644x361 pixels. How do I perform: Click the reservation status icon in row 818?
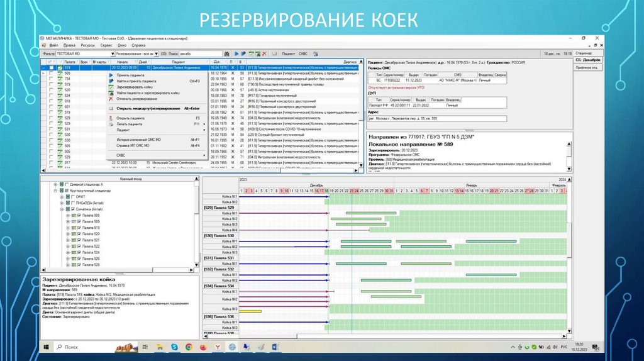point(60,101)
